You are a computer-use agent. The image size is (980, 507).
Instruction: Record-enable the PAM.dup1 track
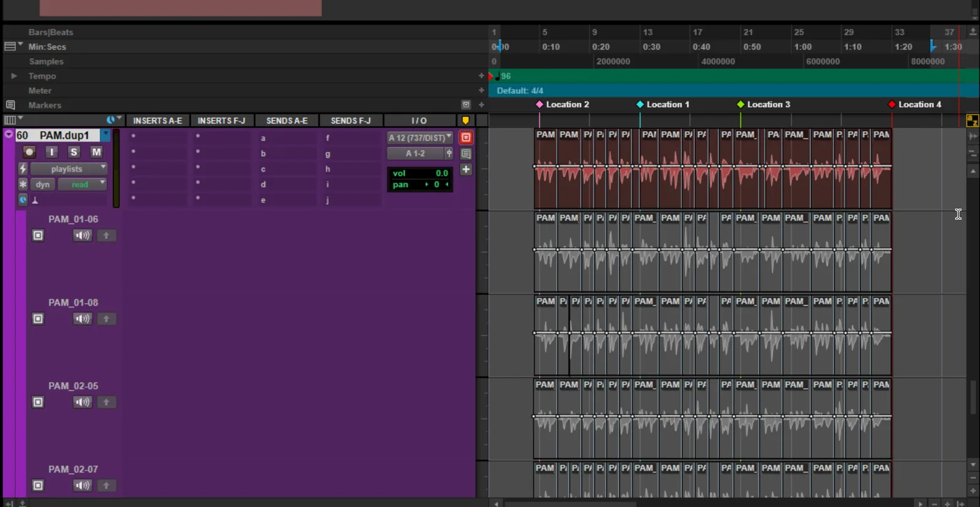(29, 152)
